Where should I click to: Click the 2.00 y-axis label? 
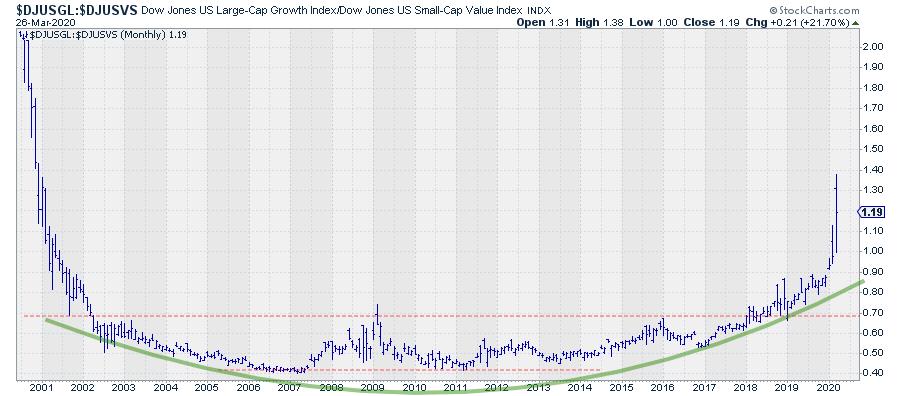(x=872, y=46)
